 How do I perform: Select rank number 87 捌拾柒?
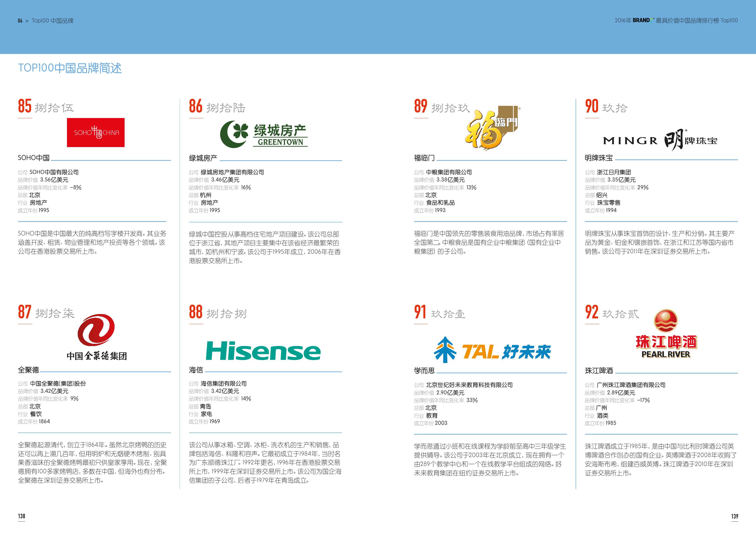tap(46, 312)
